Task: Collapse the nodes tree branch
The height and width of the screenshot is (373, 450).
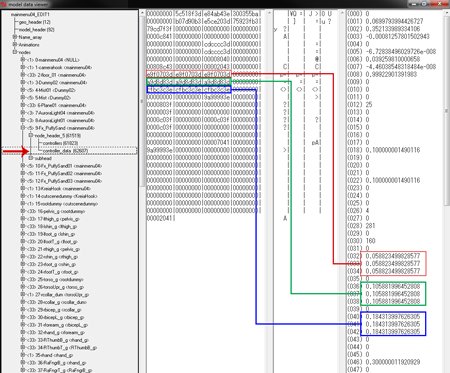Action: click(15, 52)
